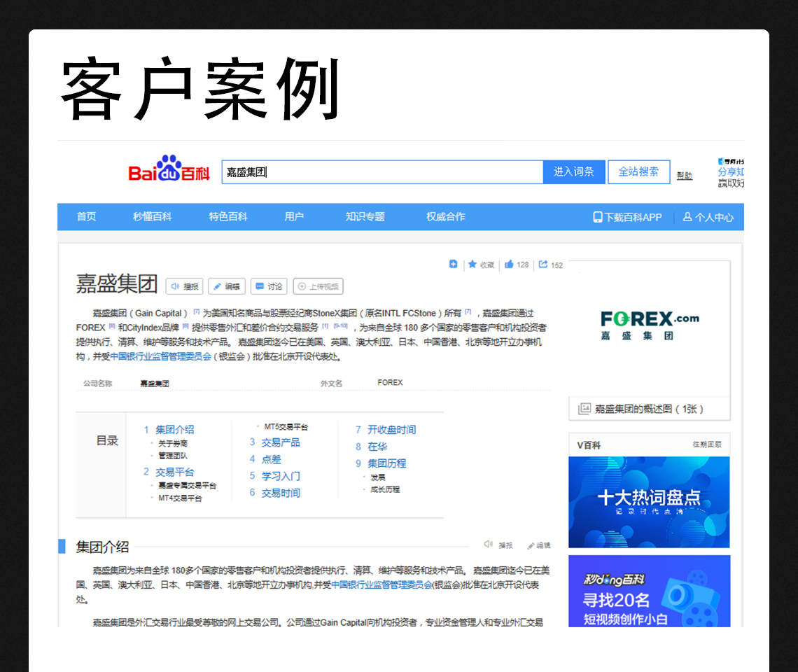Jump to MT5交易平台 in the 目录

tap(286, 426)
